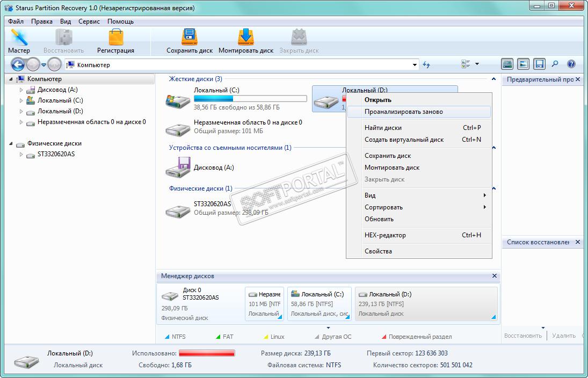Collapse the Компьютер tree node
588x378 pixels.
(x=11, y=79)
